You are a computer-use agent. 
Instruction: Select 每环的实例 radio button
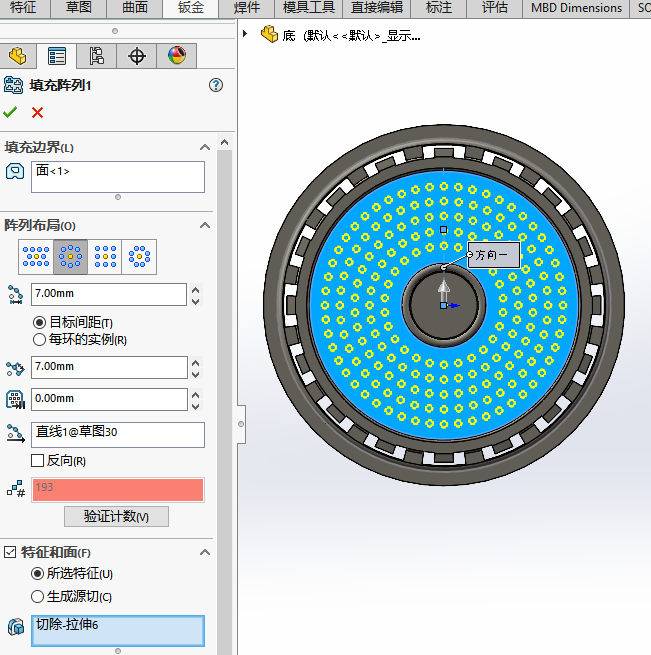[39, 340]
